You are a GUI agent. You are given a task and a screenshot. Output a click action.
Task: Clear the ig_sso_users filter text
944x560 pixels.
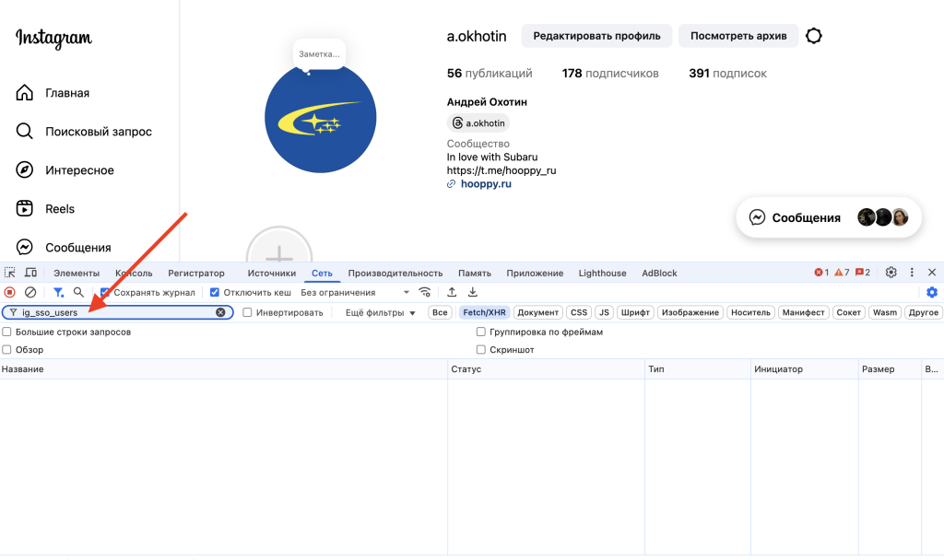[x=220, y=312]
